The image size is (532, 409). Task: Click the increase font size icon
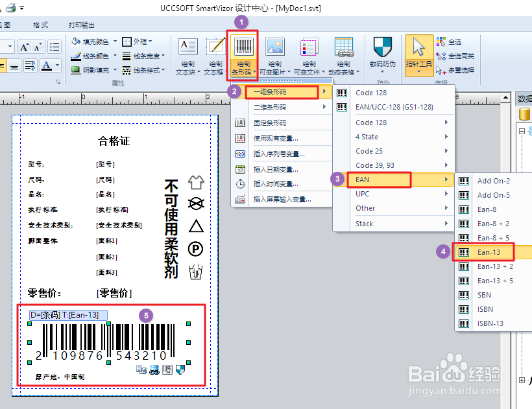coord(24,47)
